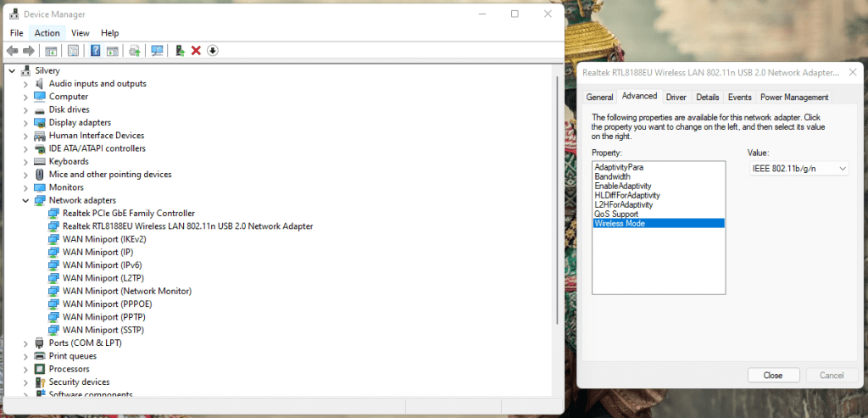Viewport: 868px width, 418px height.
Task: Click the Ports (COM & LPT) icon
Action: 39,343
